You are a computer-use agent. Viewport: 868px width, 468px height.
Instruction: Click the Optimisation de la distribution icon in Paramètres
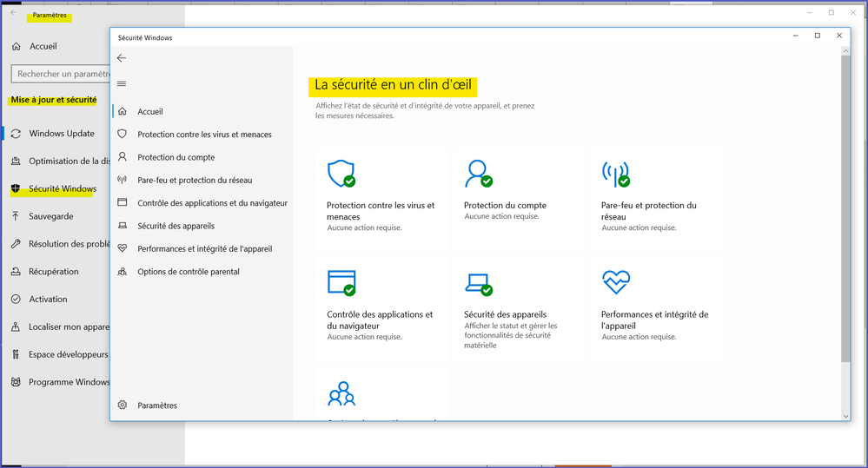coord(16,161)
